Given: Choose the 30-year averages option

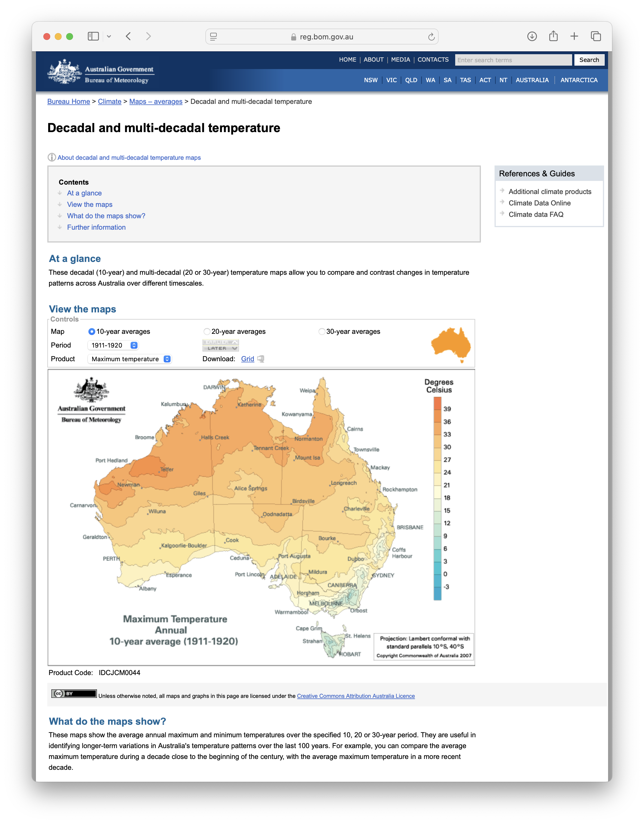Looking at the screenshot, I should 322,331.
